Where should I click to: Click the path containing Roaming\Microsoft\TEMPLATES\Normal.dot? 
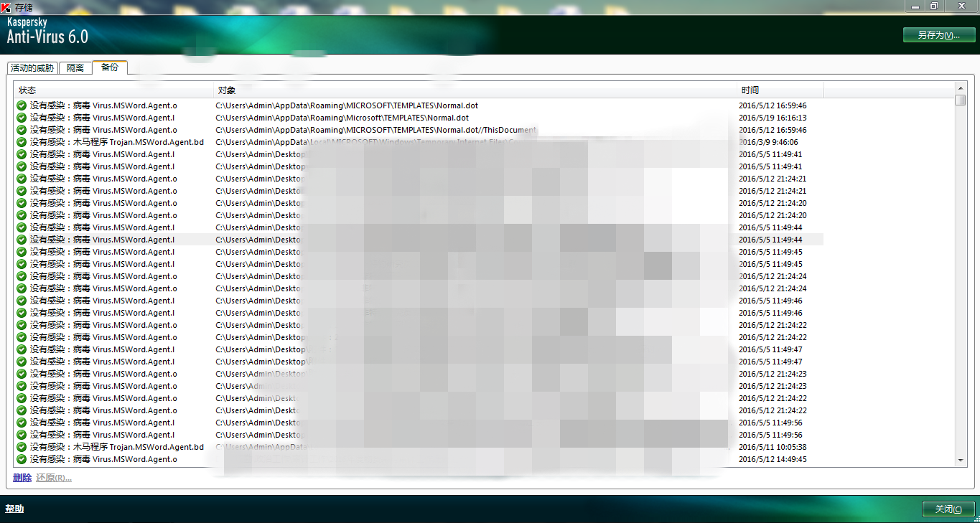pyautogui.click(x=342, y=118)
